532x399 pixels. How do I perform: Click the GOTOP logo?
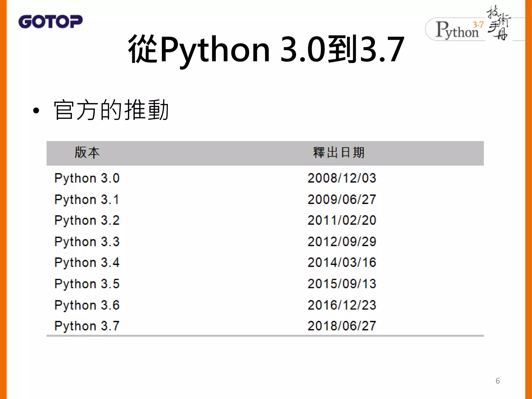coord(51,22)
